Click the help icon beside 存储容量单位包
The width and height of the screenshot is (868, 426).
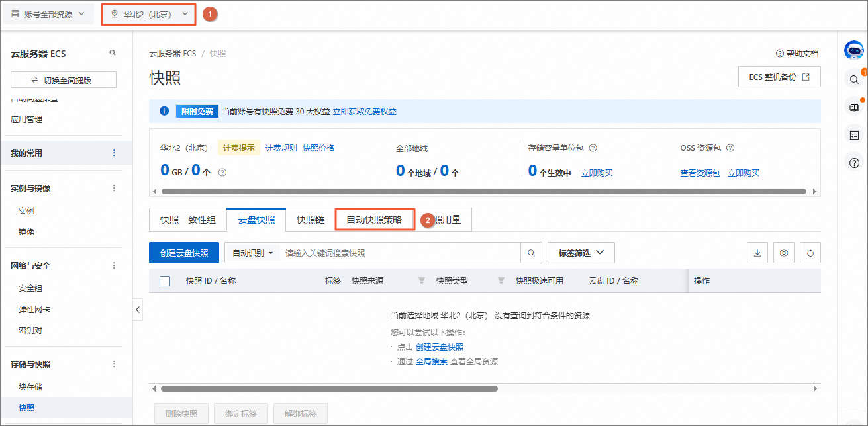[x=593, y=148]
